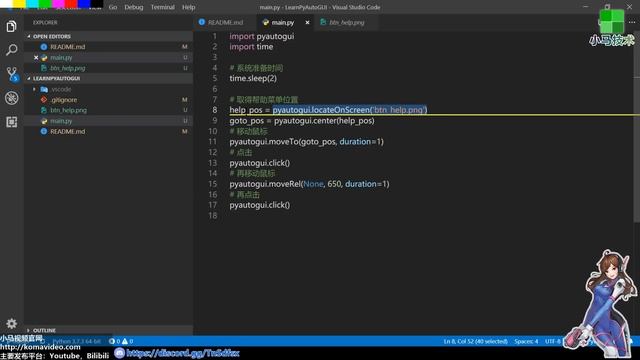Viewport: 640px width, 360px height.
Task: Switch to the btn_help.png tab
Action: (x=347, y=22)
